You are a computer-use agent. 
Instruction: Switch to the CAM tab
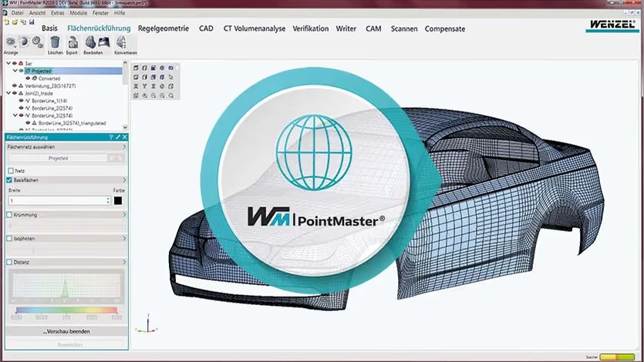point(373,28)
